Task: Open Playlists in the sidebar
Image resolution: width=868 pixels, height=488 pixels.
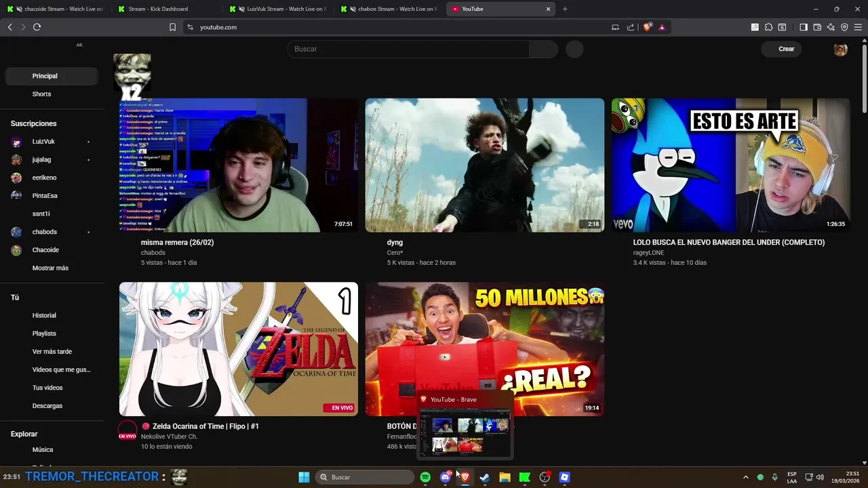Action: (52, 333)
